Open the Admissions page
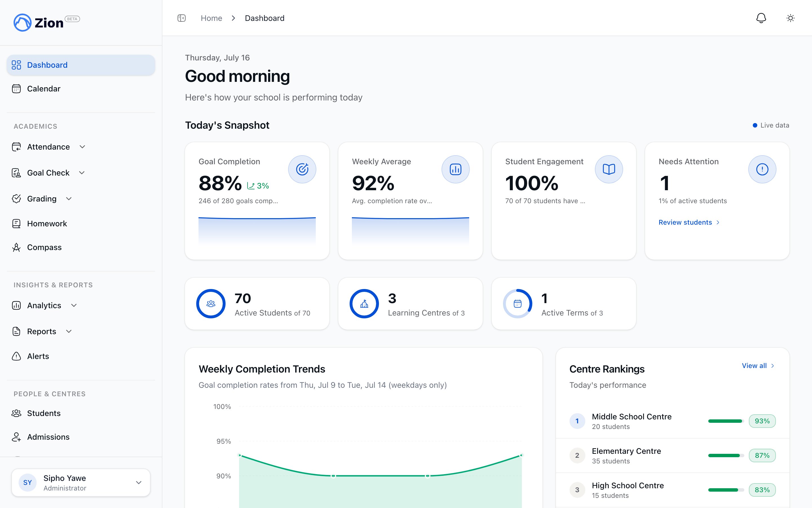 tap(81, 437)
